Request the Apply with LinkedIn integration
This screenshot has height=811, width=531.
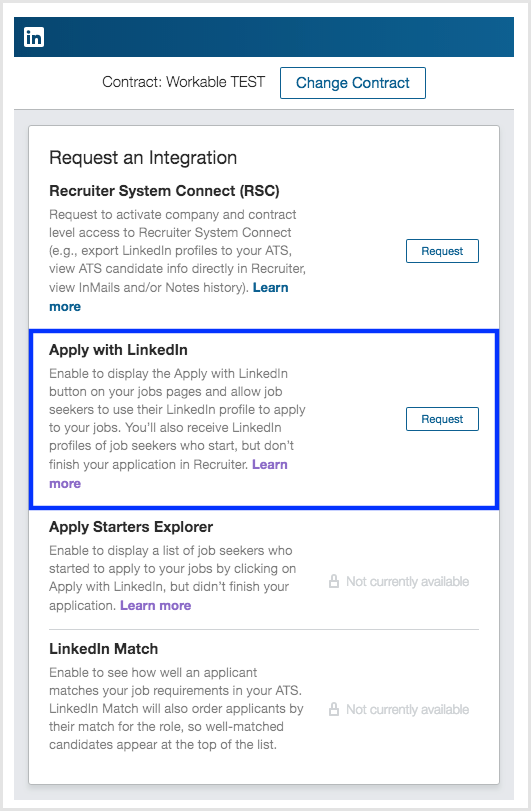(x=442, y=419)
